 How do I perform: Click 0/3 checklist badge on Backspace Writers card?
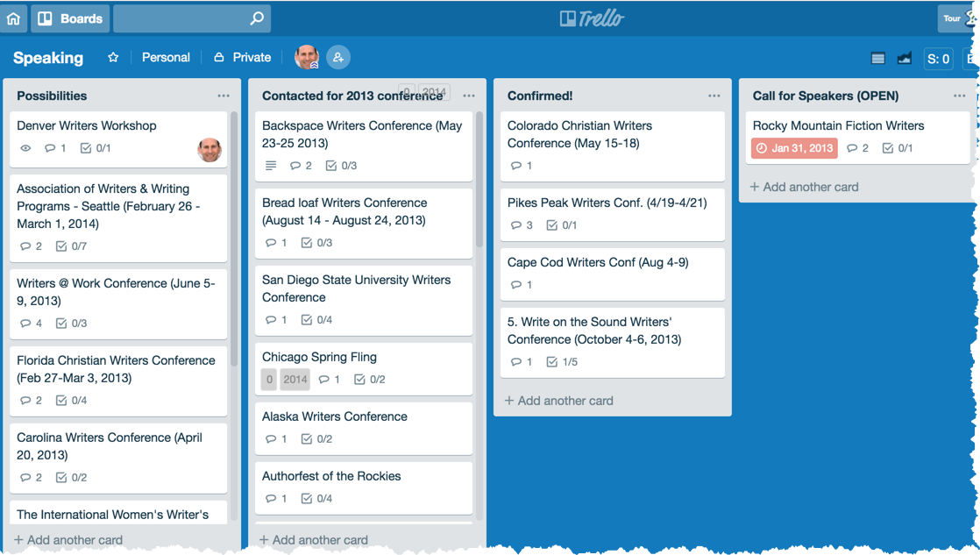(x=341, y=166)
